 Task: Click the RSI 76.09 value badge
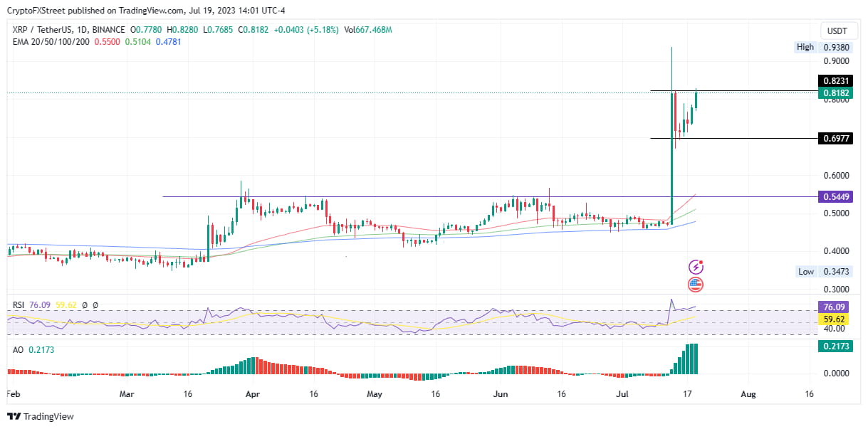tap(833, 306)
